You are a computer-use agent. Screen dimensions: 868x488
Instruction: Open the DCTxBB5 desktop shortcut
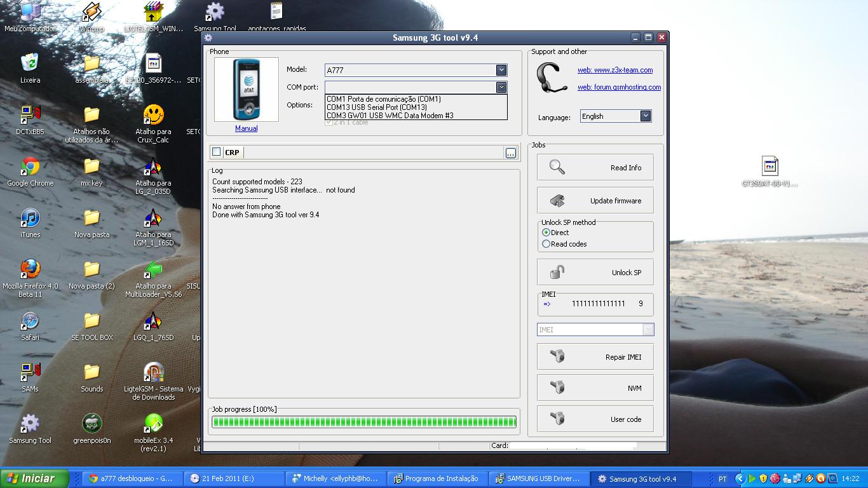pyautogui.click(x=30, y=120)
